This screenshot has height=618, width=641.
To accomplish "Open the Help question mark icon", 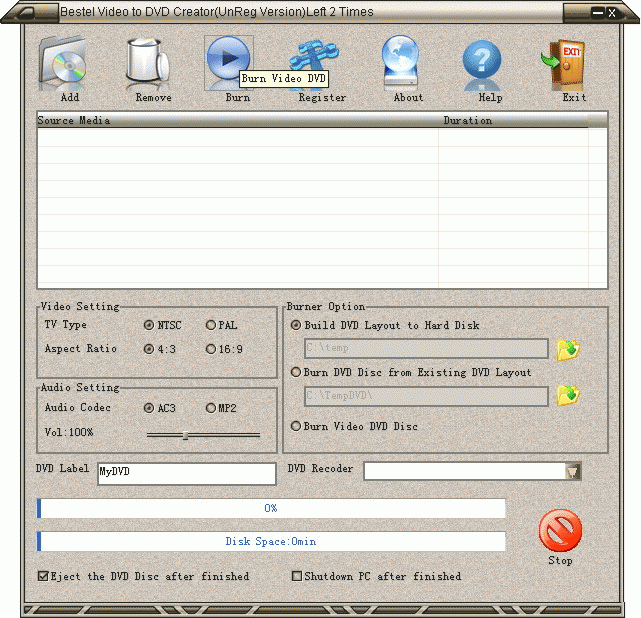I will point(482,65).
